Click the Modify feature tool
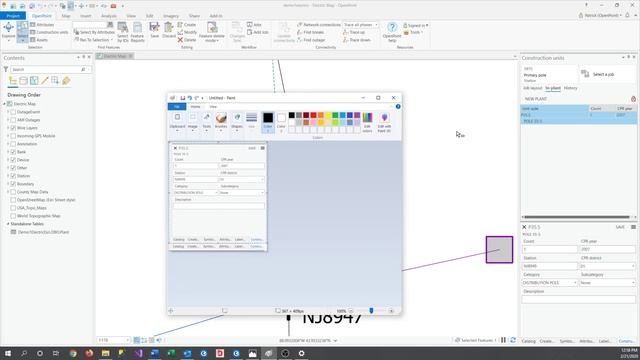This screenshot has width=640, height=360. (x=187, y=32)
